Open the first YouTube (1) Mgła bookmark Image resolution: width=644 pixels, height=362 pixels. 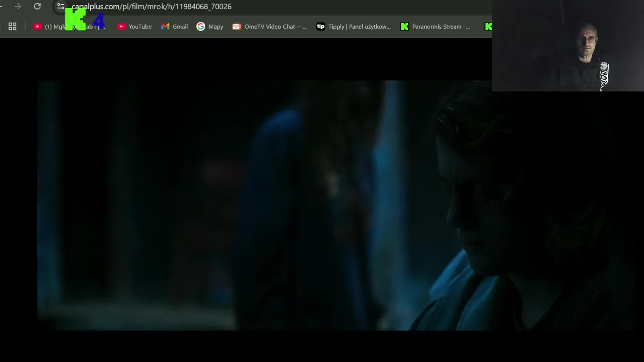pos(69,26)
